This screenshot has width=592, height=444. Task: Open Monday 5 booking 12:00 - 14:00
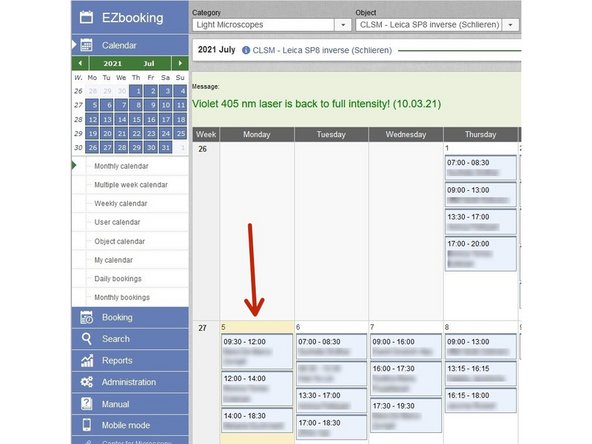[257, 388]
